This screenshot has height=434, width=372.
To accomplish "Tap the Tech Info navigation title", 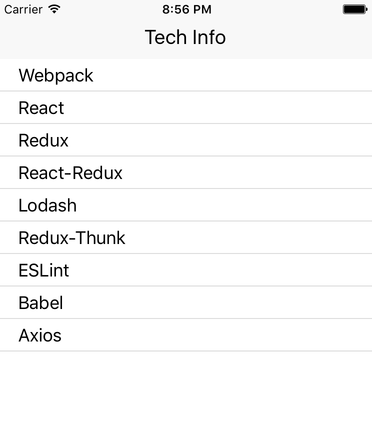I will [185, 37].
